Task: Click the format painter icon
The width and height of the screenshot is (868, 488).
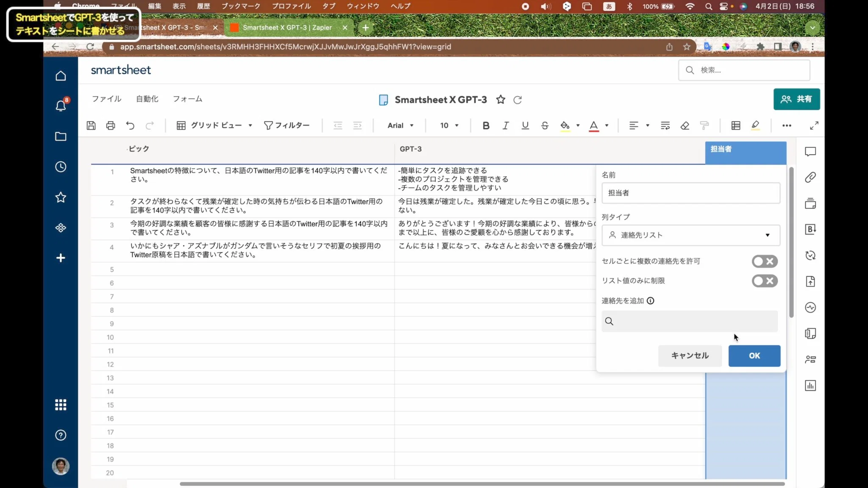Action: pos(704,125)
